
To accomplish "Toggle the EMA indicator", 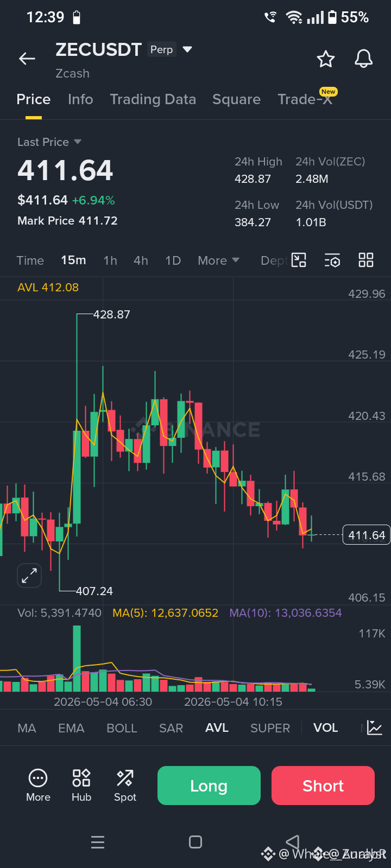I will pyautogui.click(x=71, y=728).
